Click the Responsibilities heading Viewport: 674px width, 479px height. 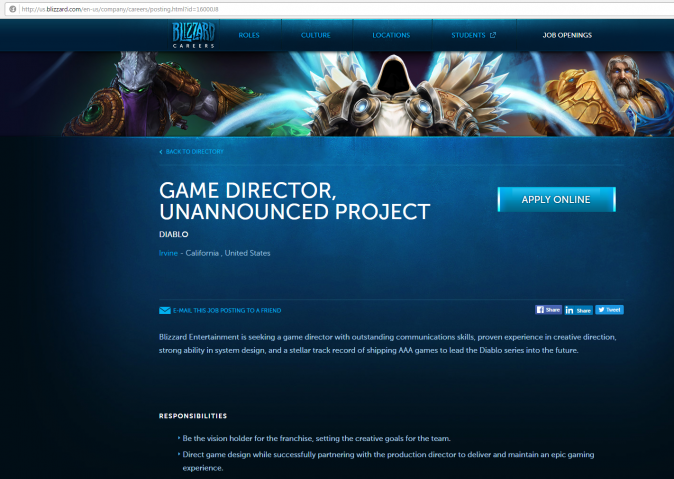tap(193, 416)
